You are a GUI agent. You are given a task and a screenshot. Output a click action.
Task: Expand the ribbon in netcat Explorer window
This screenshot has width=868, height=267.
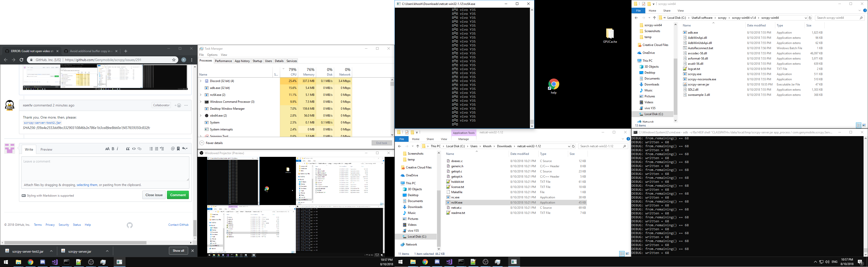(x=623, y=139)
